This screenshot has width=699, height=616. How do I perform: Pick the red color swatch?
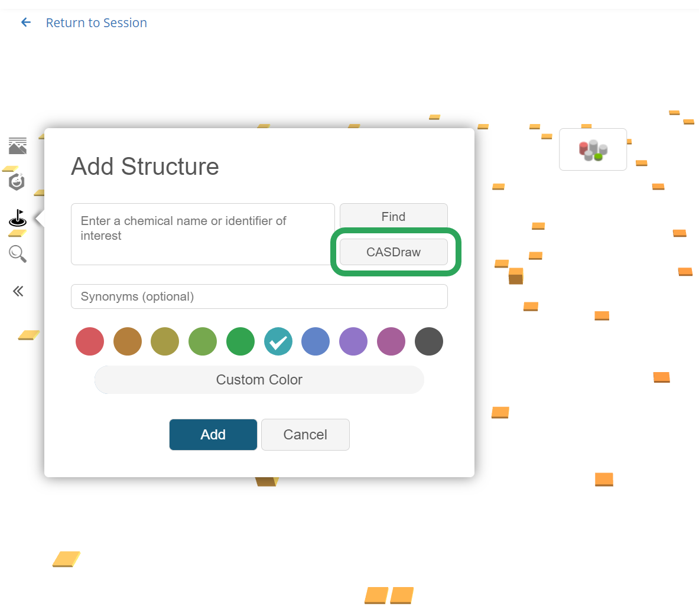point(90,341)
